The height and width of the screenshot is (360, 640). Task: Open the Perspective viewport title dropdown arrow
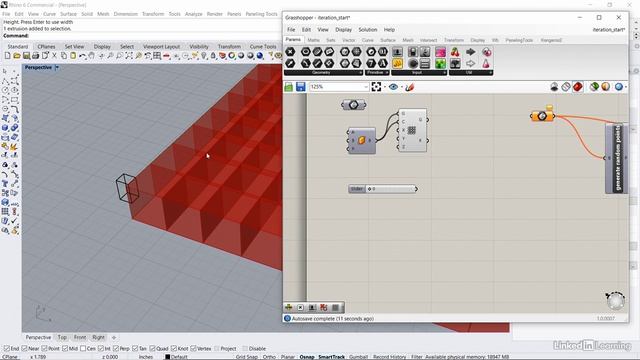pyautogui.click(x=57, y=67)
